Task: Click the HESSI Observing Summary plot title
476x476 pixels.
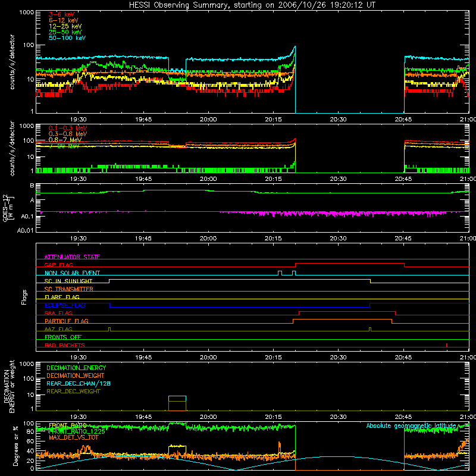Action: (x=252, y=5)
